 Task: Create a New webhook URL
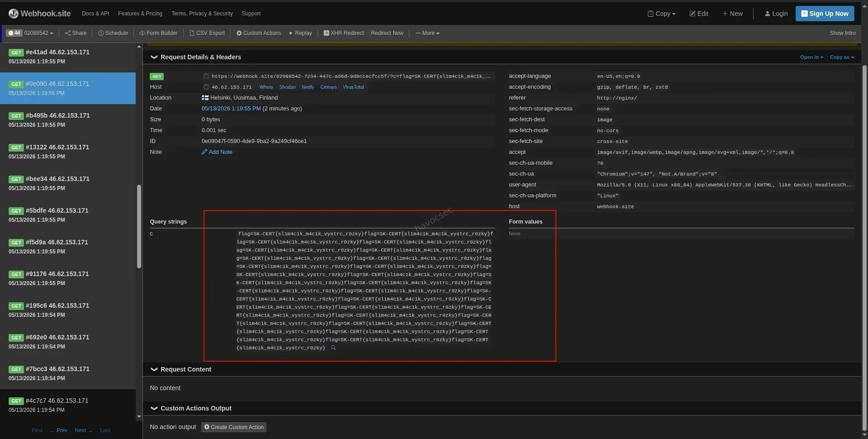coord(732,14)
